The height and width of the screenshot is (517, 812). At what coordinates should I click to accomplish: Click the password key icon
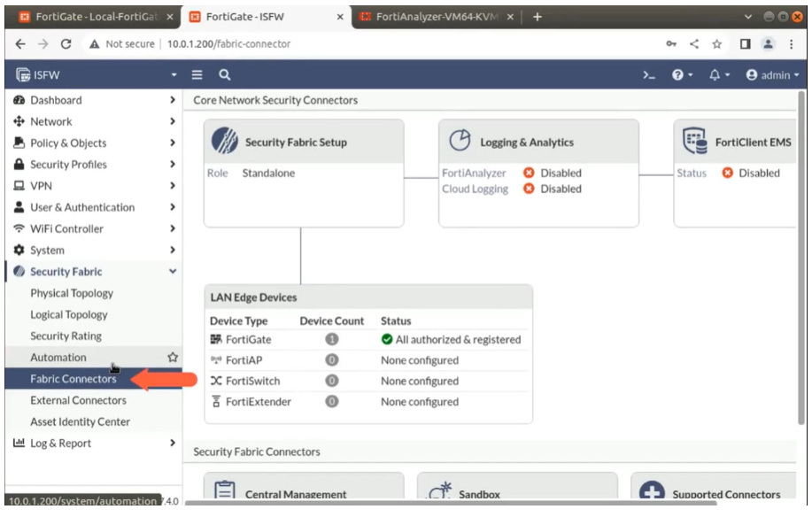tap(671, 44)
